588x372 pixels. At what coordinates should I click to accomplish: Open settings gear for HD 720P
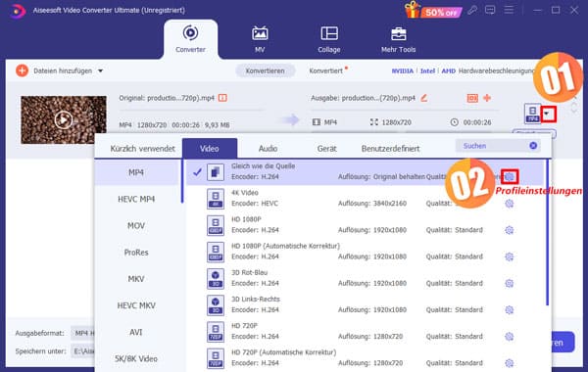click(x=509, y=337)
